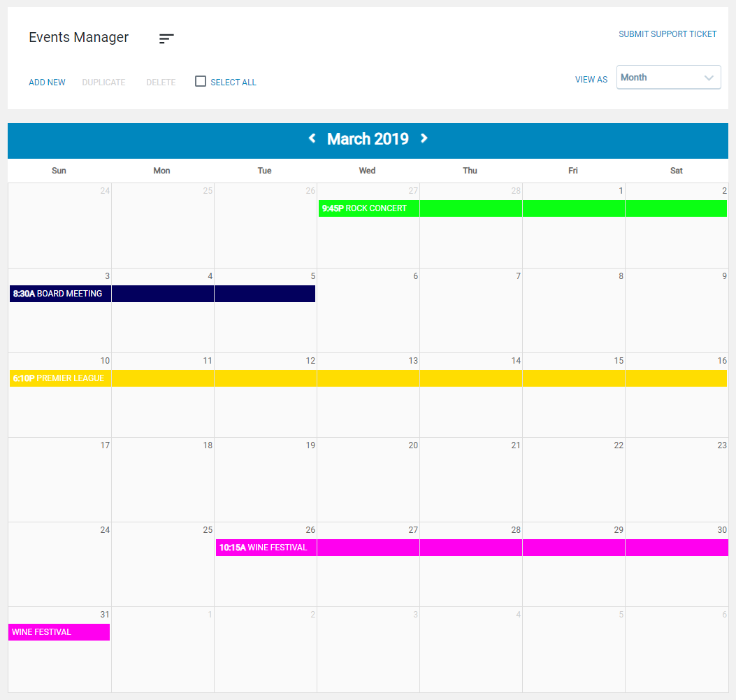Select the Sun column header
The height and width of the screenshot is (700, 736).
59,171
